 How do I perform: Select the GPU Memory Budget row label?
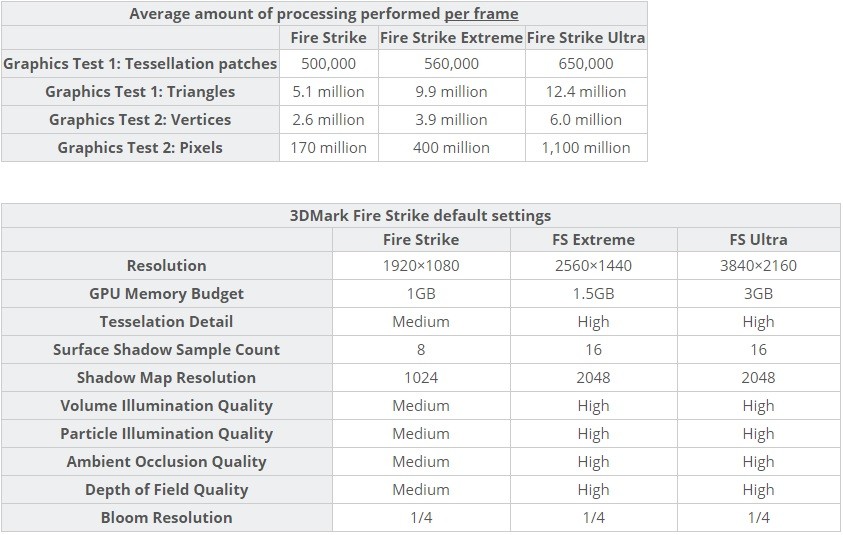(167, 294)
